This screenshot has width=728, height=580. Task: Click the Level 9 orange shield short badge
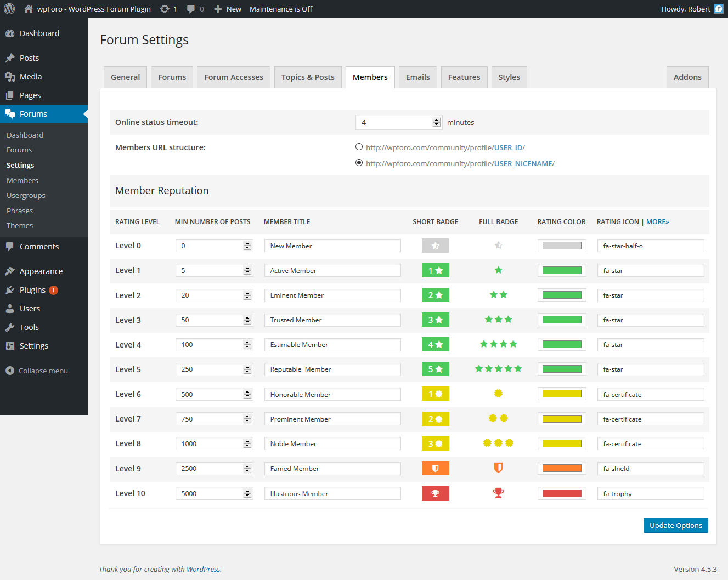click(x=435, y=469)
